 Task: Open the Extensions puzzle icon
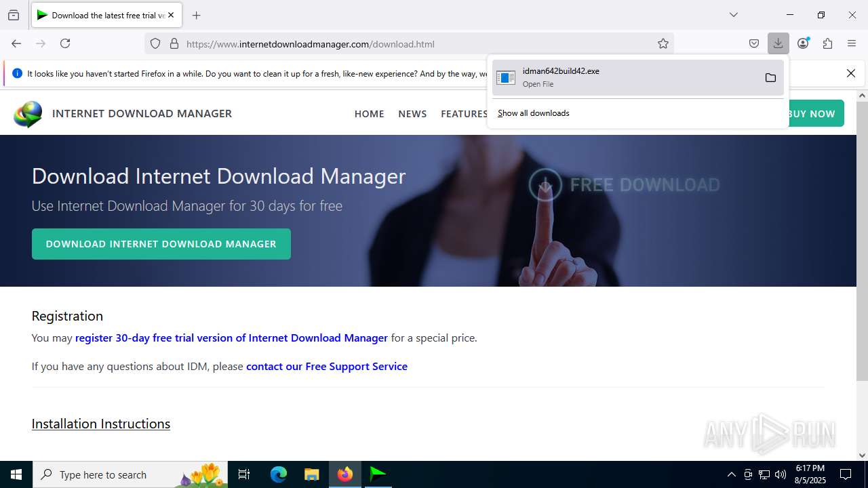(x=827, y=43)
